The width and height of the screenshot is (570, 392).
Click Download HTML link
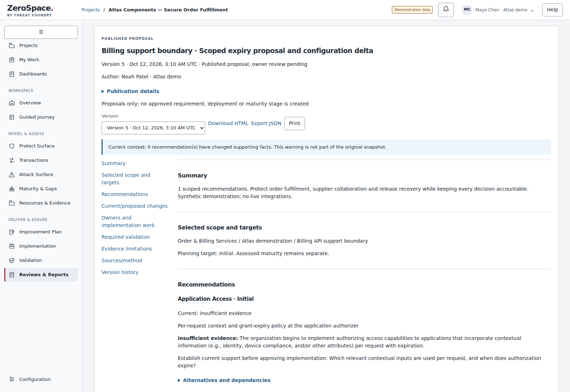(228, 123)
